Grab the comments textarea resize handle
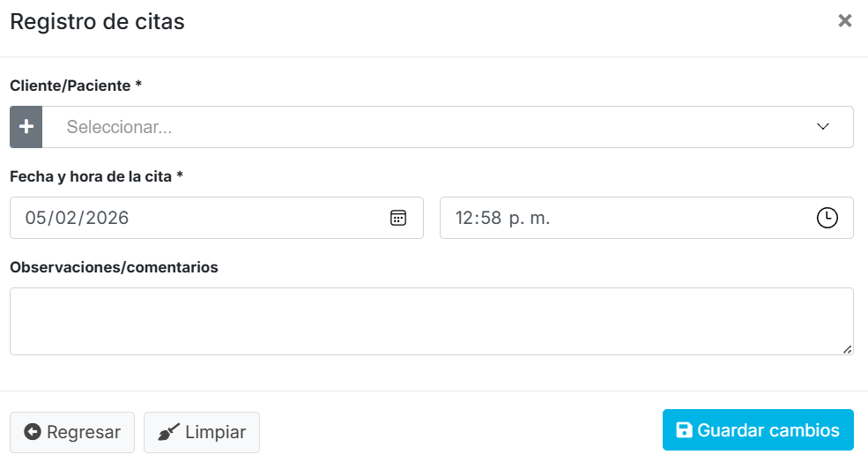 tap(847, 349)
